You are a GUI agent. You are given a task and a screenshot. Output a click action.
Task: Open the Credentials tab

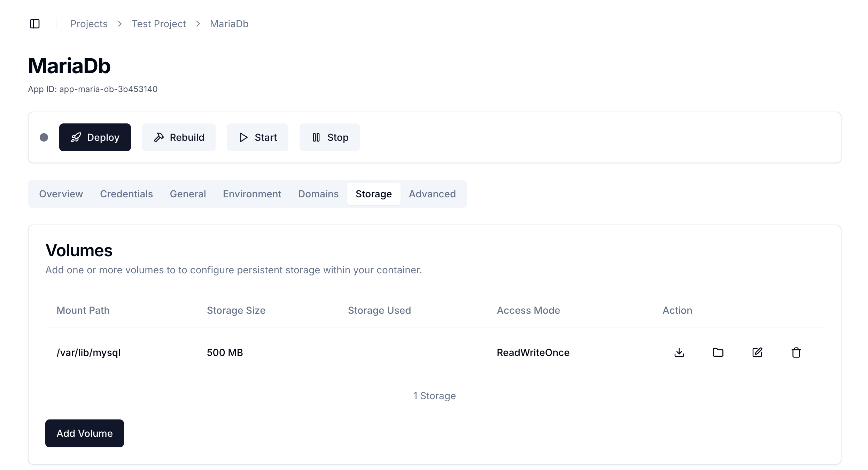[126, 194]
